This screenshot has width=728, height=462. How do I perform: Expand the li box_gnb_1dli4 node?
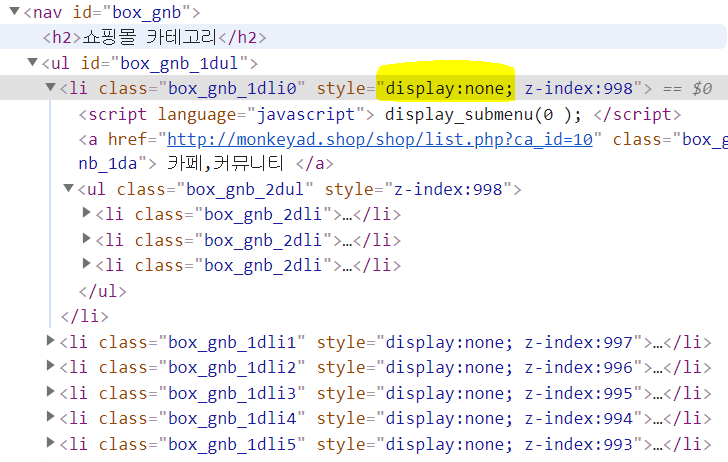click(51, 416)
